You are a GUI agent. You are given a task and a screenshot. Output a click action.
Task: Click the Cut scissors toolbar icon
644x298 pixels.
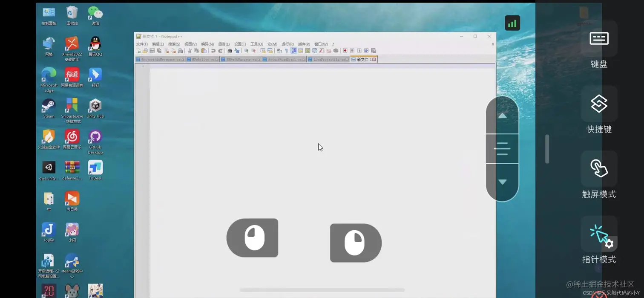(190, 51)
